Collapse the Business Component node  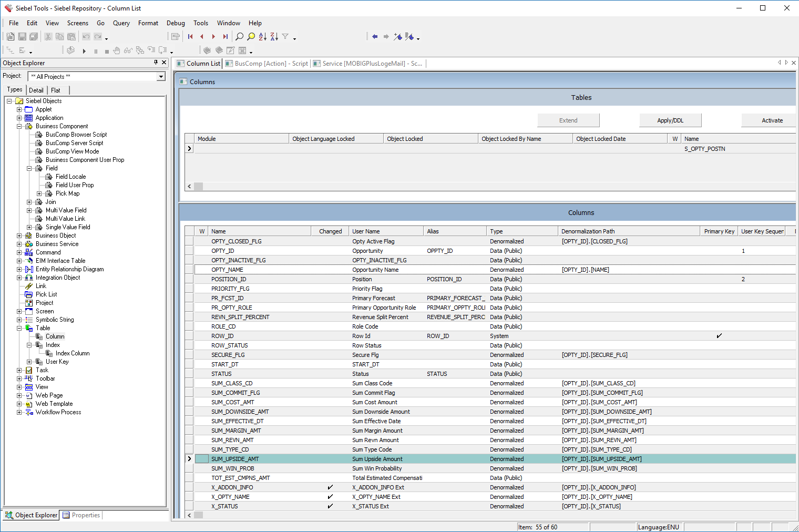(19, 126)
